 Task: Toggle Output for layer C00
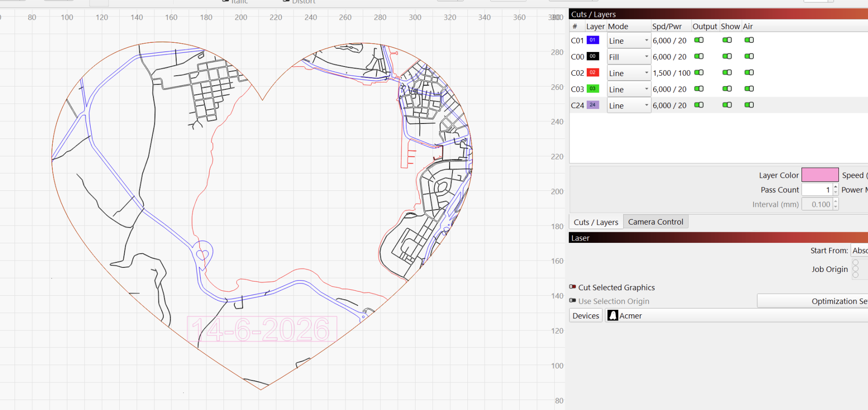[699, 56]
